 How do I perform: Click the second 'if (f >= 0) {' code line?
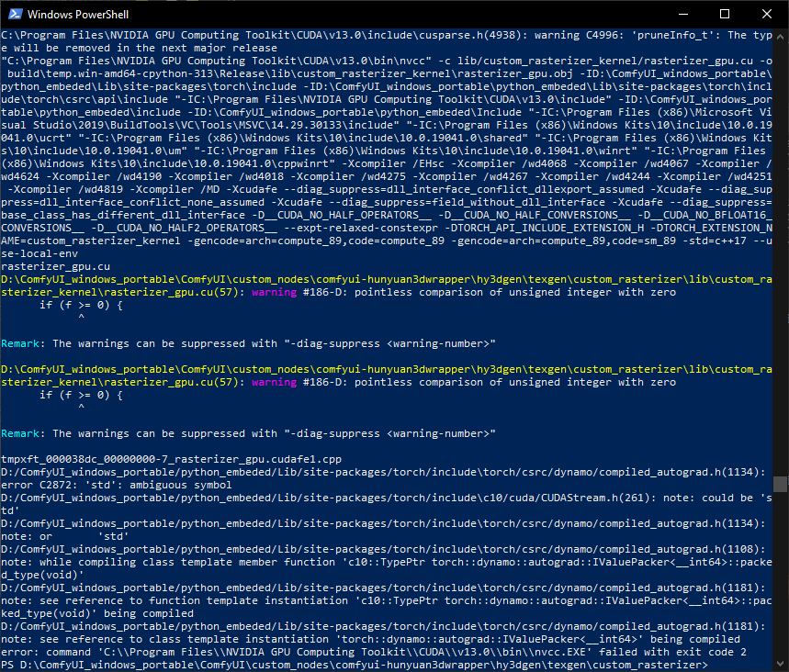coord(81,395)
